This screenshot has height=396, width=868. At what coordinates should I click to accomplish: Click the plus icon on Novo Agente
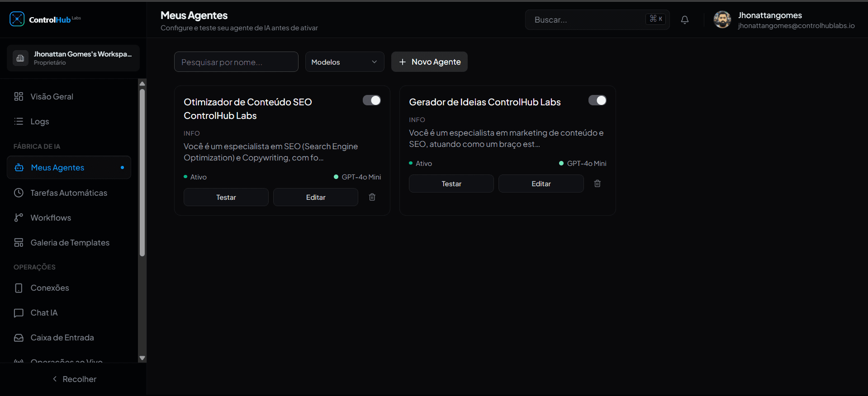tap(403, 62)
